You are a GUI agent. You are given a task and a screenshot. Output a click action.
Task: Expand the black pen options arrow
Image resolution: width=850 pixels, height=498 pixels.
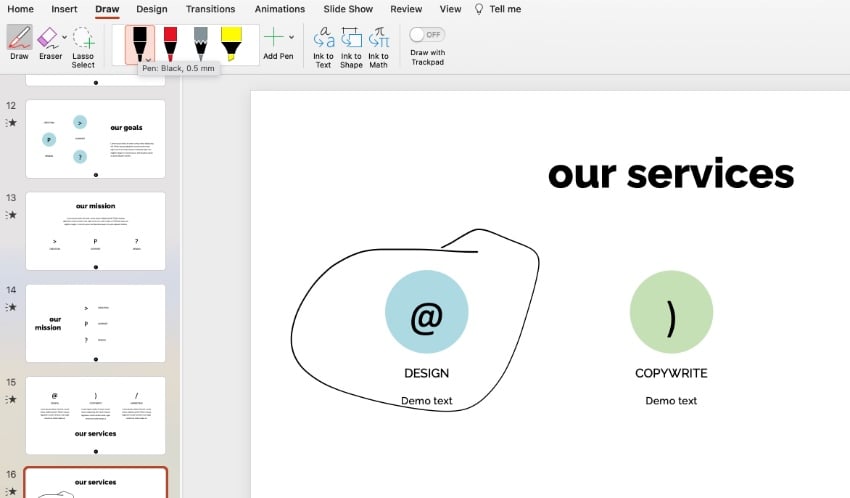(148, 60)
